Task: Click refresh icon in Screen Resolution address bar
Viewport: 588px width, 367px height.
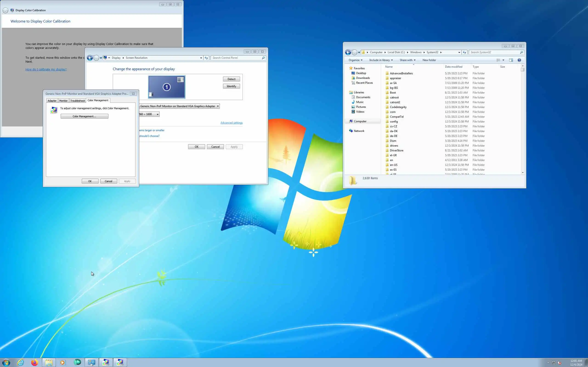Action: tap(206, 58)
